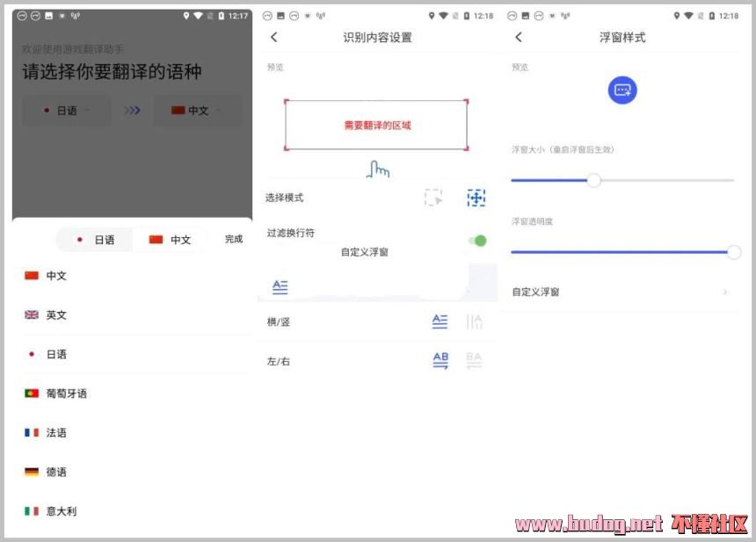Switch to 中文 tab in language picker
Viewport: 756px width, 542px height.
tap(171, 240)
